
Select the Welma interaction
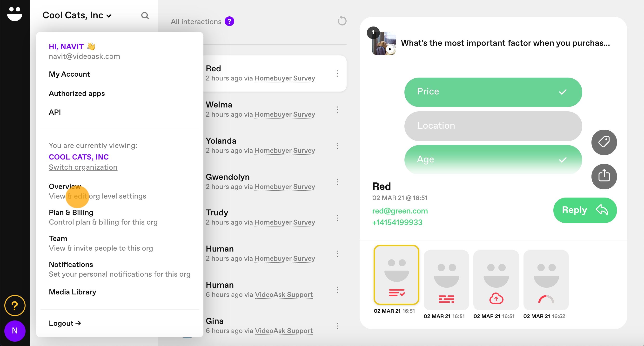pyautogui.click(x=275, y=109)
